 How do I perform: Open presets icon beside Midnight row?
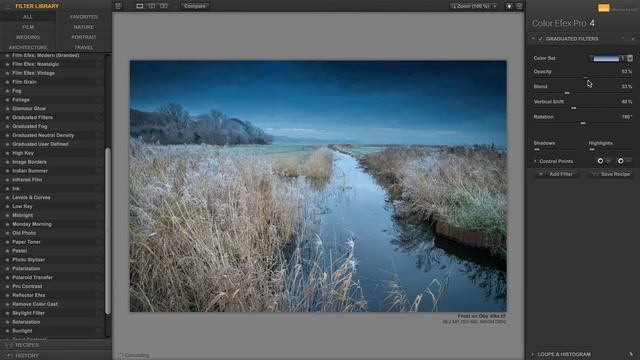99,216
